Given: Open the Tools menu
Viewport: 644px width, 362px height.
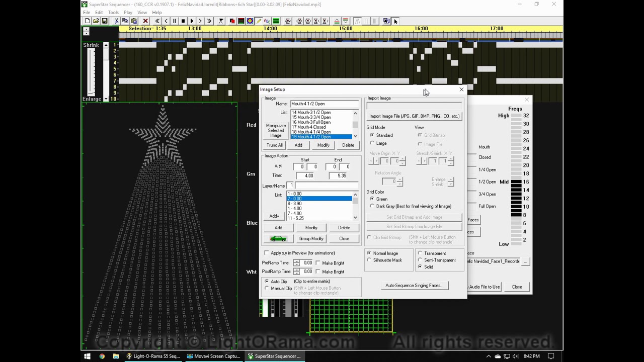Looking at the screenshot, I should coord(113,13).
